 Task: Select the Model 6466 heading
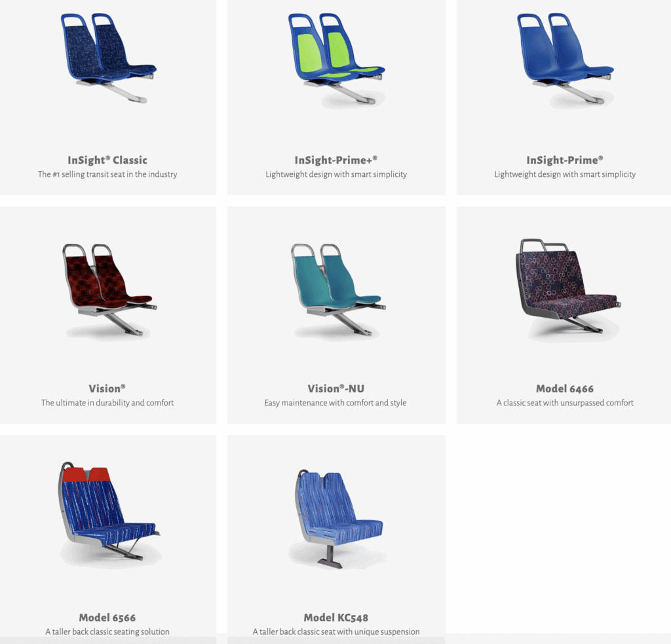[565, 388]
